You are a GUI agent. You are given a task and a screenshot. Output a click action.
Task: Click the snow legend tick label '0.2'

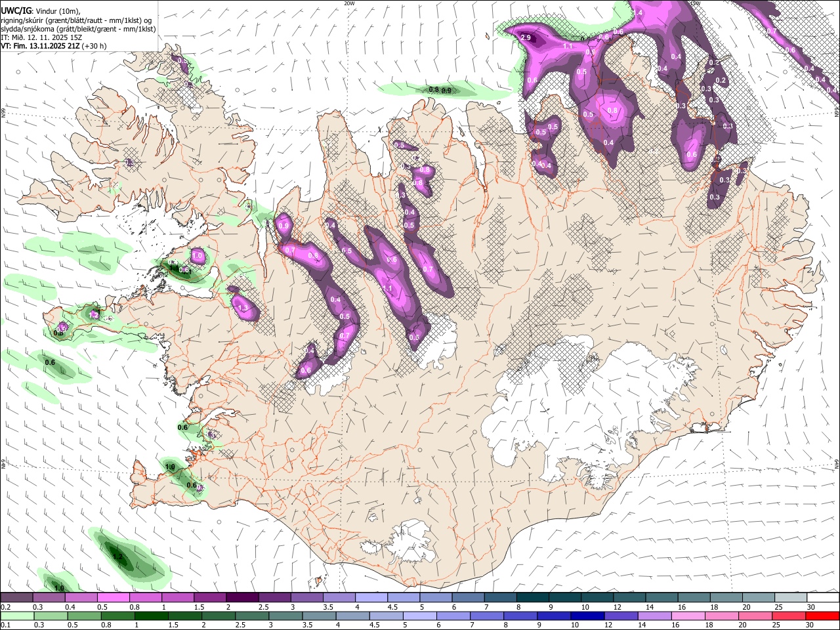click(6, 607)
